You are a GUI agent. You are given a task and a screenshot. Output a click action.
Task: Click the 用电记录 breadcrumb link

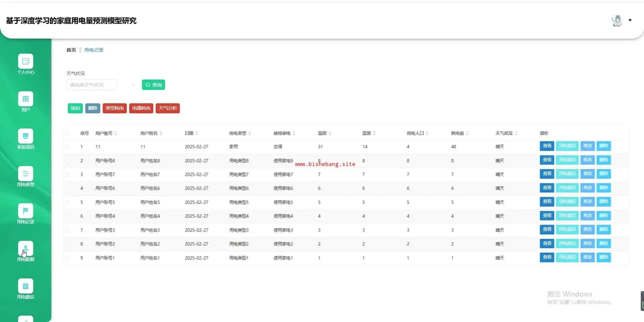94,50
